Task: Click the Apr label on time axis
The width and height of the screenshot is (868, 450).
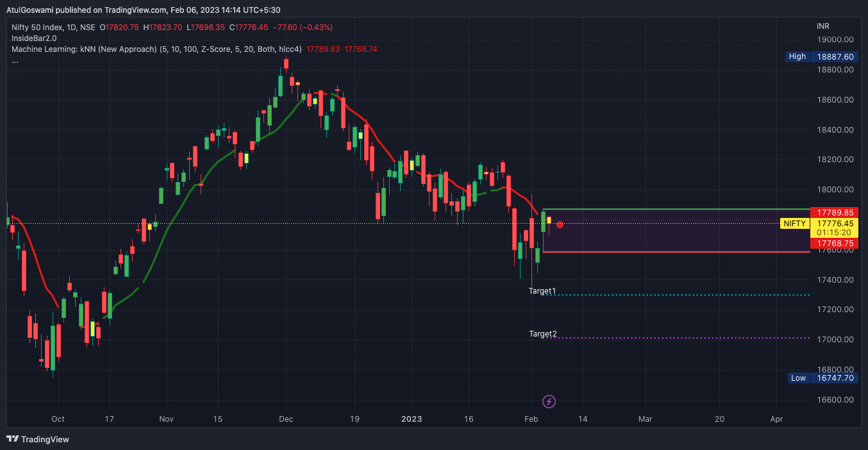Action: pyautogui.click(x=776, y=419)
